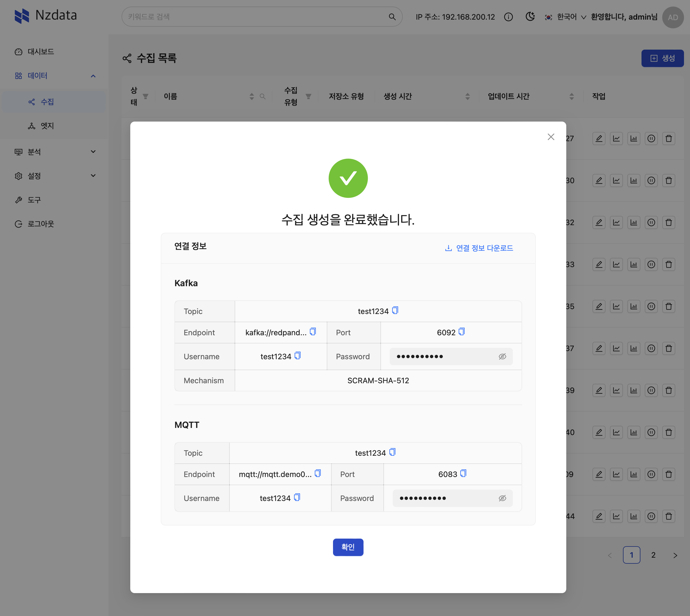Copy the MQTT Username test1234
690x616 pixels.
pyautogui.click(x=297, y=497)
